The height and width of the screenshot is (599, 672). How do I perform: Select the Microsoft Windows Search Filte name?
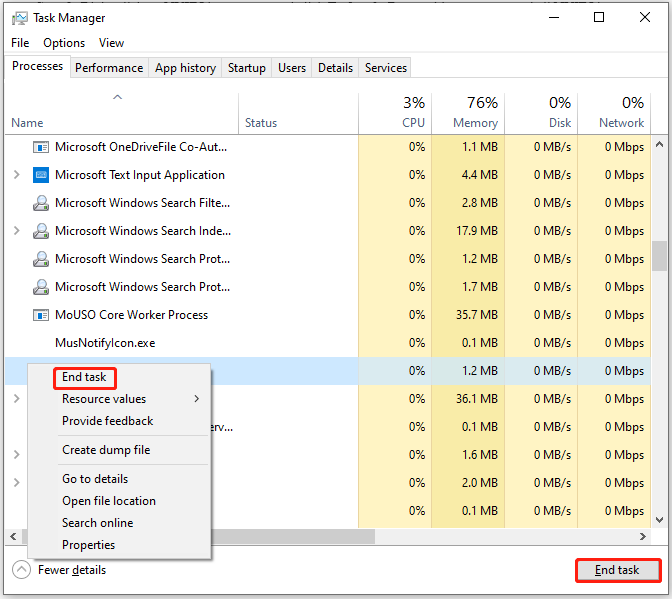(142, 203)
